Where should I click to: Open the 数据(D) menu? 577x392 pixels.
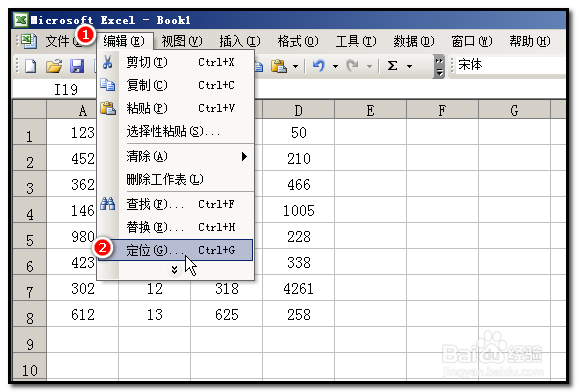(x=414, y=41)
